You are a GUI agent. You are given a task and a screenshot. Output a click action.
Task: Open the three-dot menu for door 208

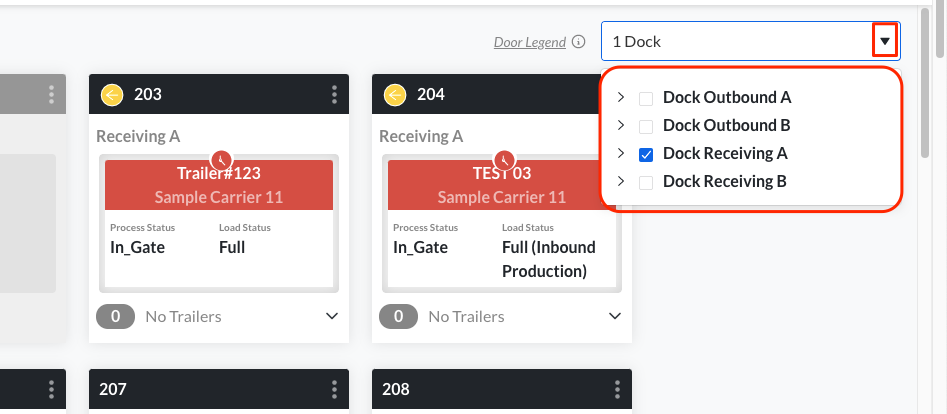pyautogui.click(x=618, y=389)
